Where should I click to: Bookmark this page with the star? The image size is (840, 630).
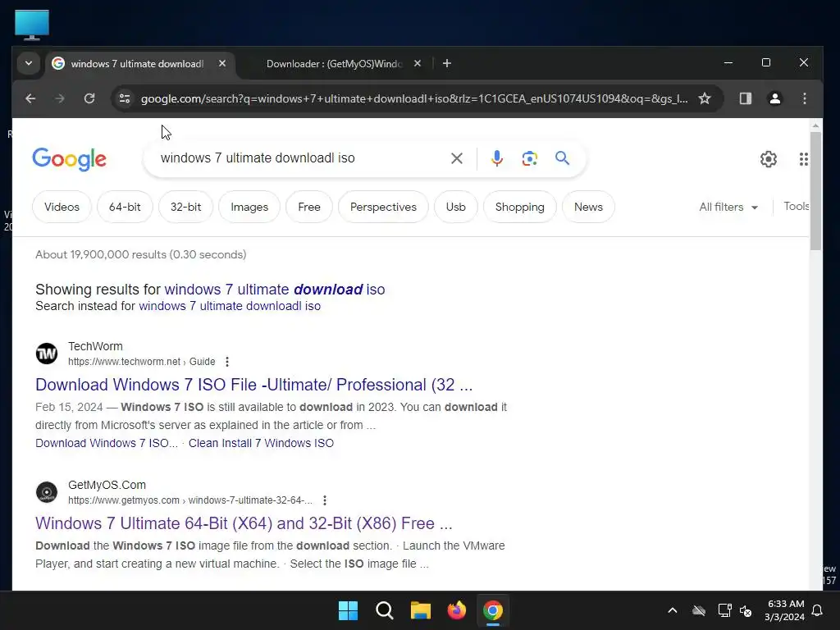705,98
